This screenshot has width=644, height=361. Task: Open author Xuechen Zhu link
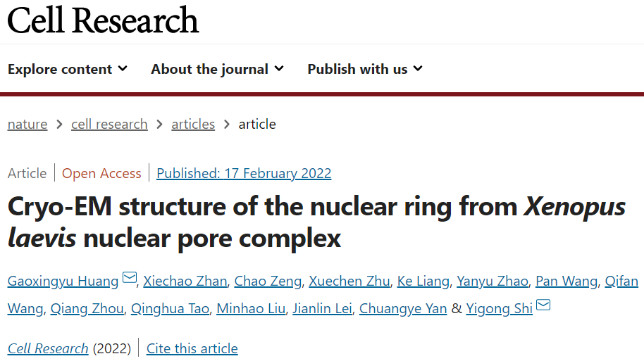click(349, 281)
